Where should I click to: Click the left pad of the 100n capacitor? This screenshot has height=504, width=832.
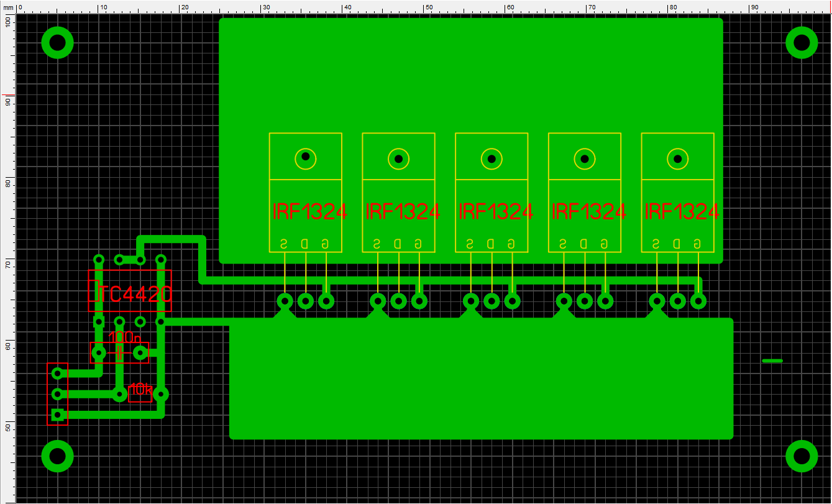coord(98,353)
